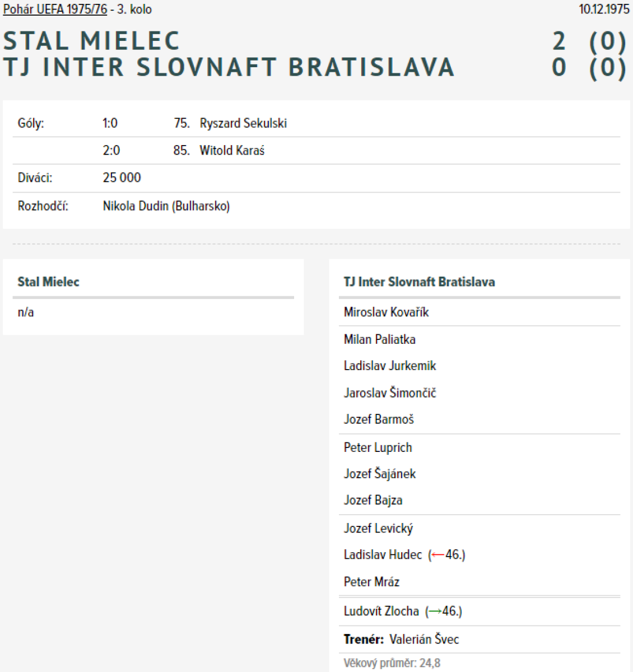Open player Jozef Barmoš
This screenshot has width=633, height=672.
[379, 419]
